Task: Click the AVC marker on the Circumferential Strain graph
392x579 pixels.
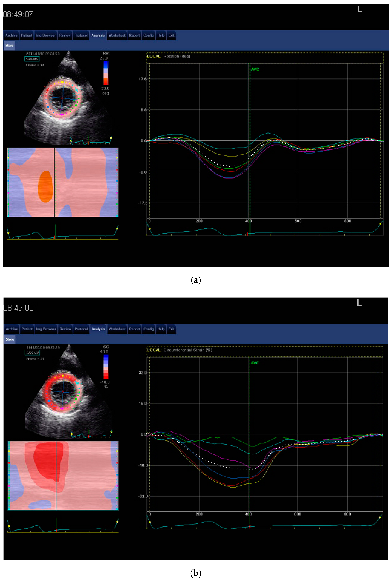Action: (x=255, y=363)
